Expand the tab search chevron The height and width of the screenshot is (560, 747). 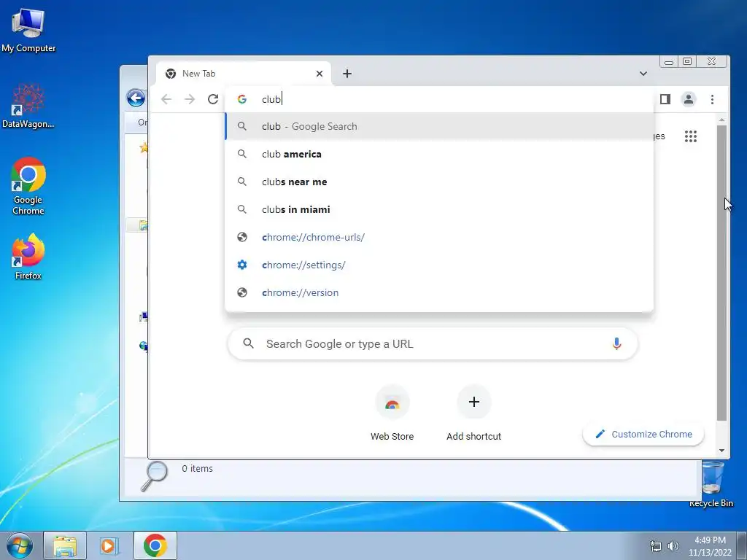click(643, 74)
